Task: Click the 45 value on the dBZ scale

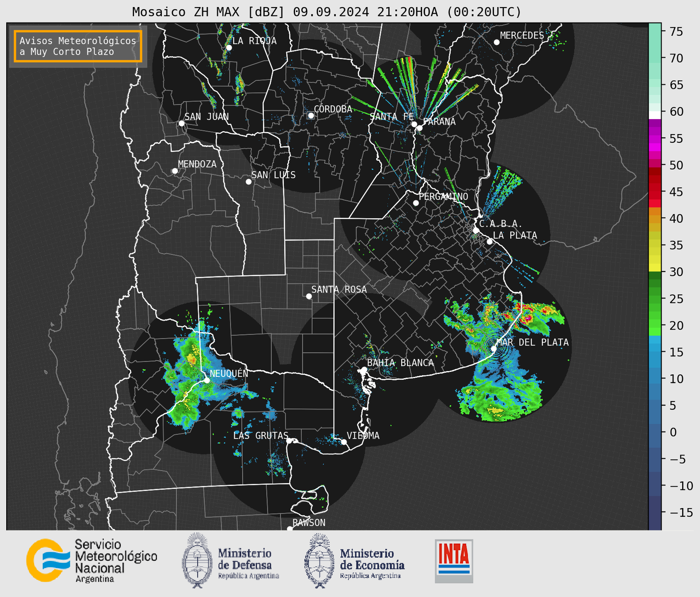Action: [x=676, y=192]
